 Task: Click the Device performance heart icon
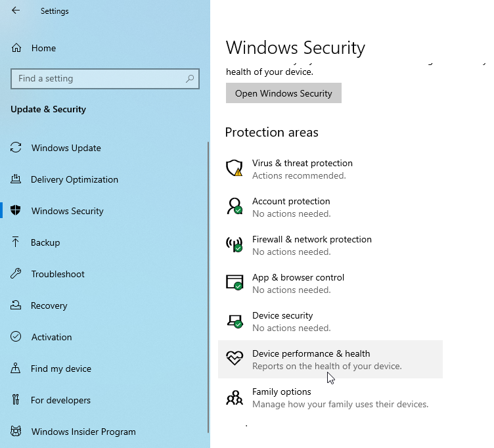click(x=235, y=358)
